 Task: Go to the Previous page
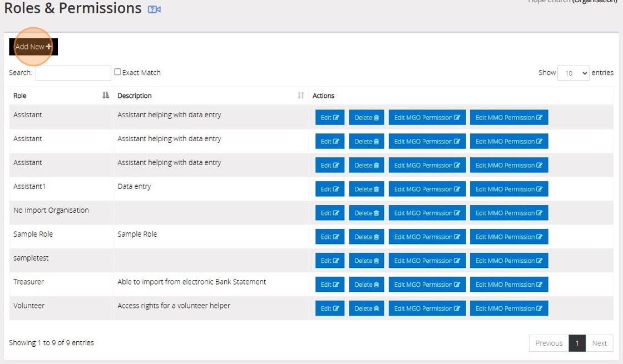(x=548, y=343)
